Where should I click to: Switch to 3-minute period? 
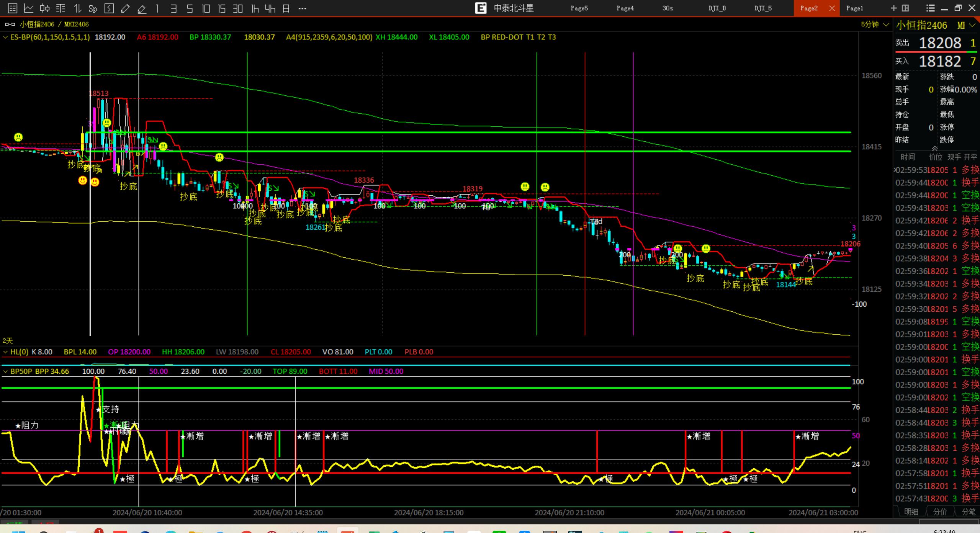173,8
